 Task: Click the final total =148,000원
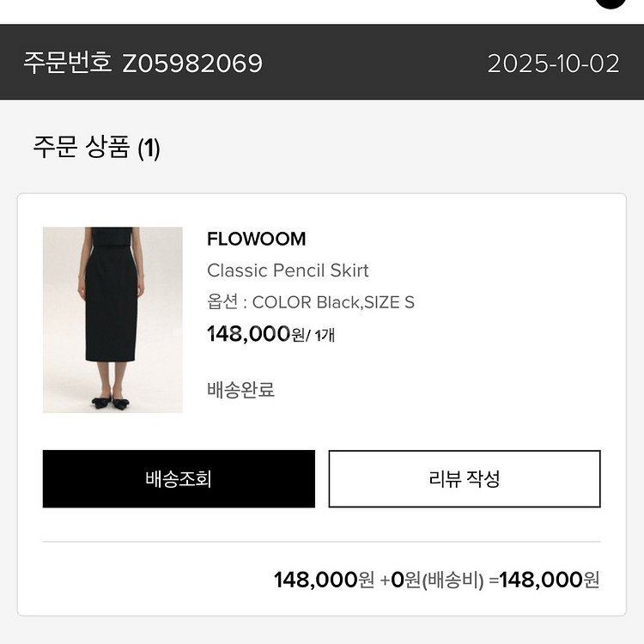pos(544,580)
